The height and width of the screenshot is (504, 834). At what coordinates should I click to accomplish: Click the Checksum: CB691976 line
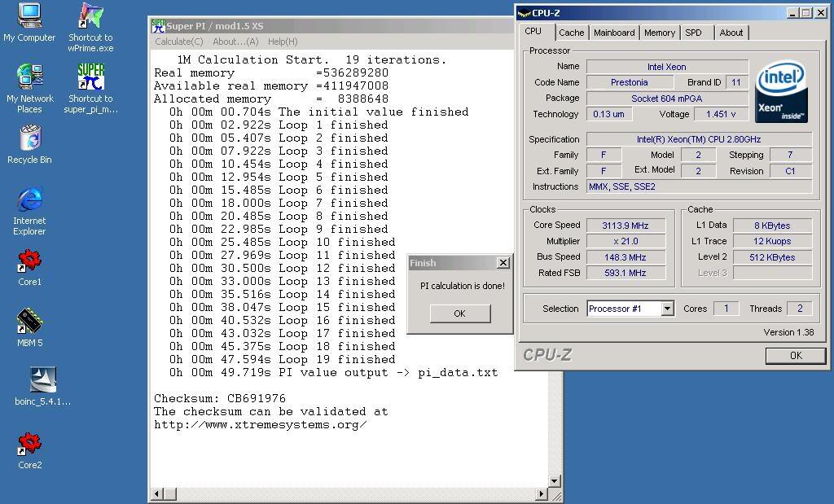tap(220, 398)
